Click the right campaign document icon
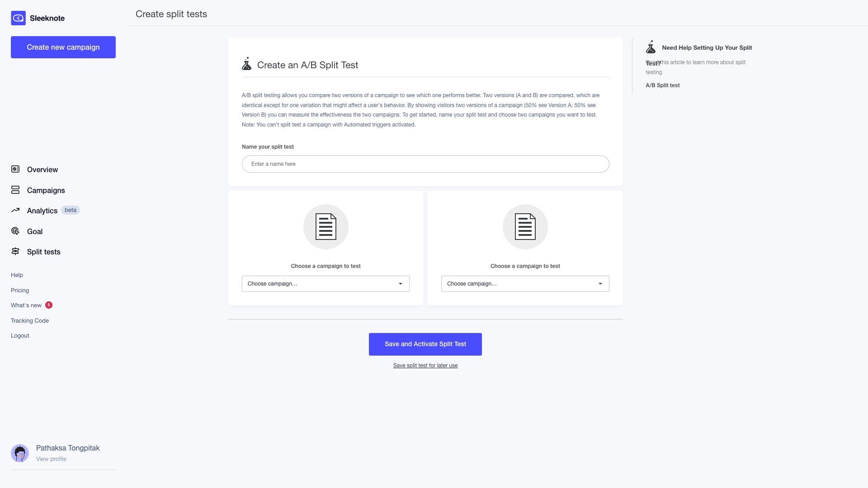Viewport: 868px width, 488px height. [525, 226]
